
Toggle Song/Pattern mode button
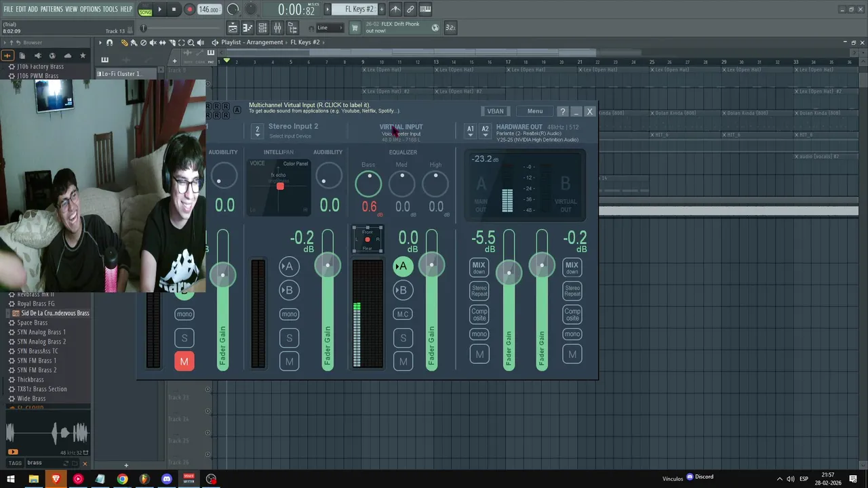(x=145, y=9)
